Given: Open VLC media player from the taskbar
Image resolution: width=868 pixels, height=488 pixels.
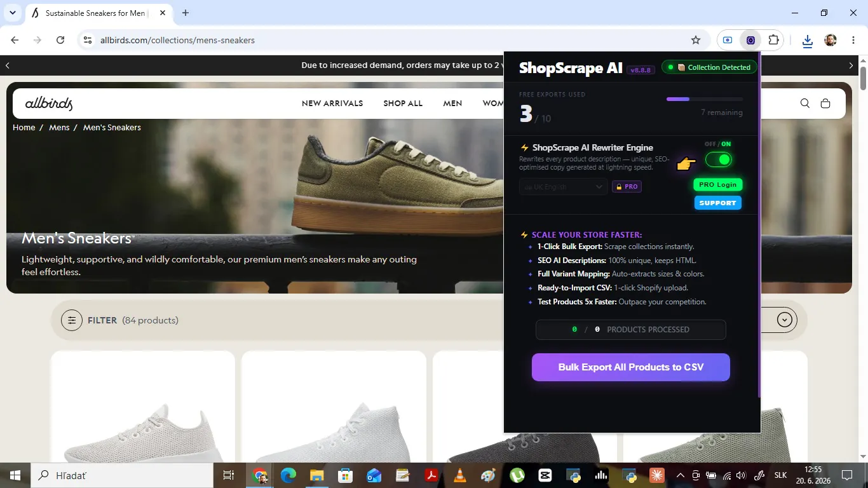Looking at the screenshot, I should [459, 475].
